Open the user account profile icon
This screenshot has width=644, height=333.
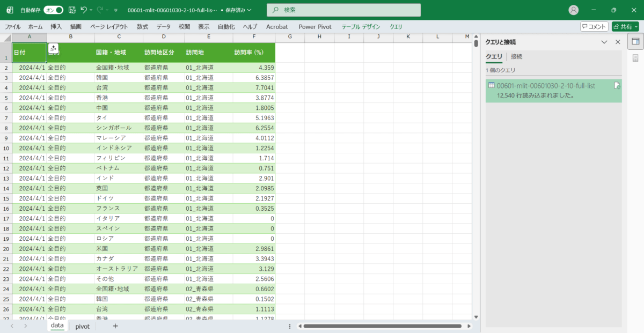[x=574, y=10]
